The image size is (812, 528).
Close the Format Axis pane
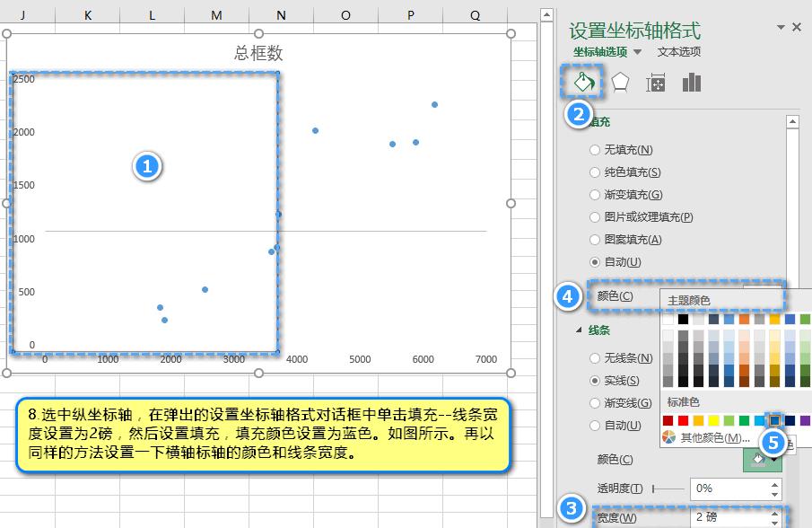[796, 28]
